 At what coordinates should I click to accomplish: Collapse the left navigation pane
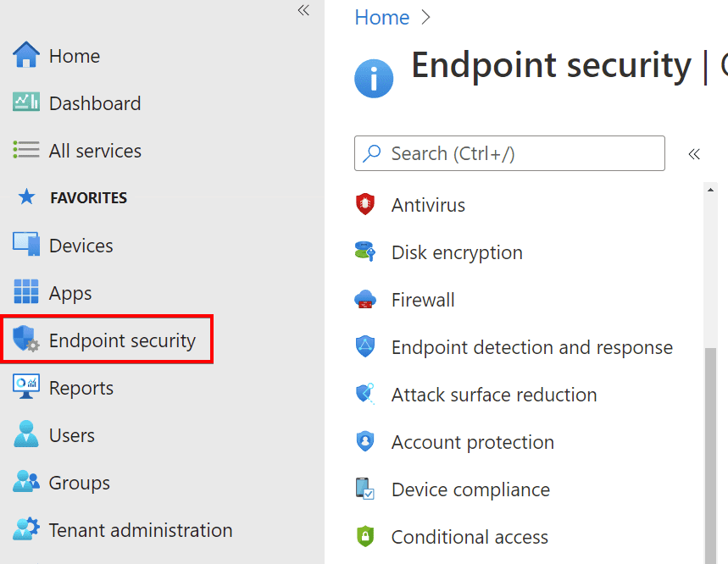(x=303, y=10)
